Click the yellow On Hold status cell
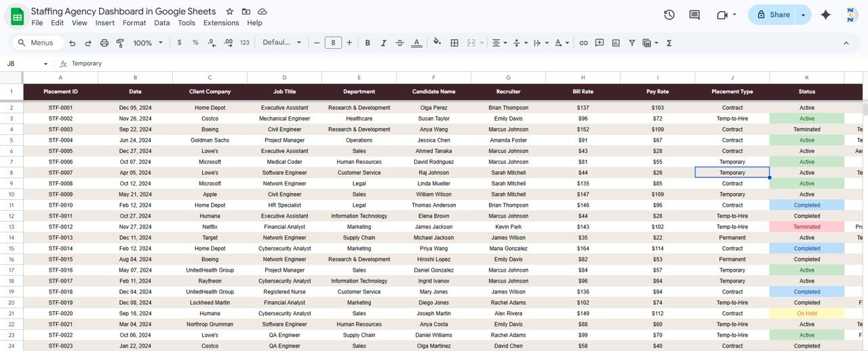The image size is (868, 351). pos(807,314)
